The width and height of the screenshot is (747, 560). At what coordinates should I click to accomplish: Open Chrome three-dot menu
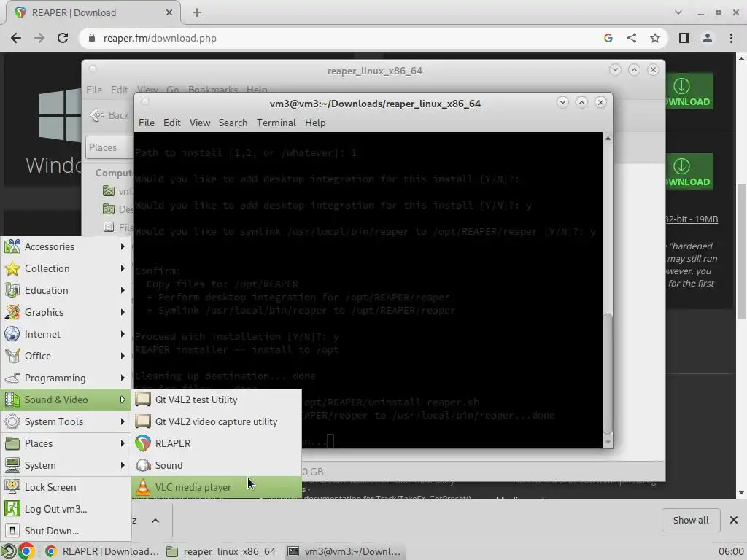click(x=731, y=38)
